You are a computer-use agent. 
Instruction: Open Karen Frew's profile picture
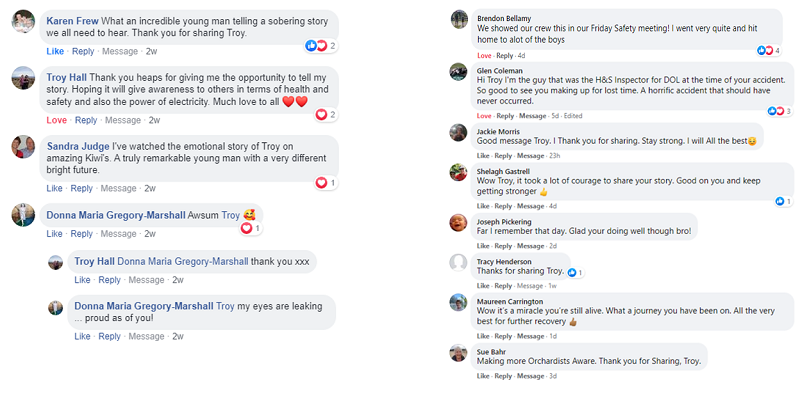coord(23,21)
